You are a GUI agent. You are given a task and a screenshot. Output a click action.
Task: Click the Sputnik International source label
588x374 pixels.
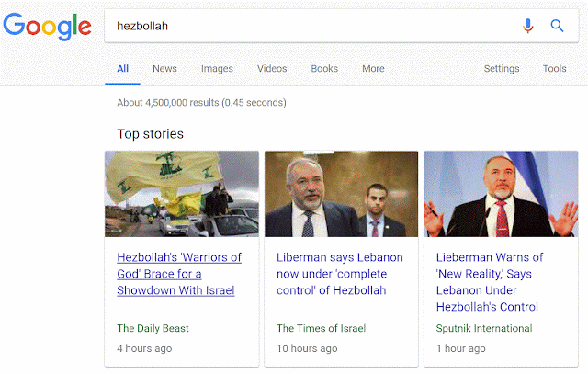click(x=484, y=328)
